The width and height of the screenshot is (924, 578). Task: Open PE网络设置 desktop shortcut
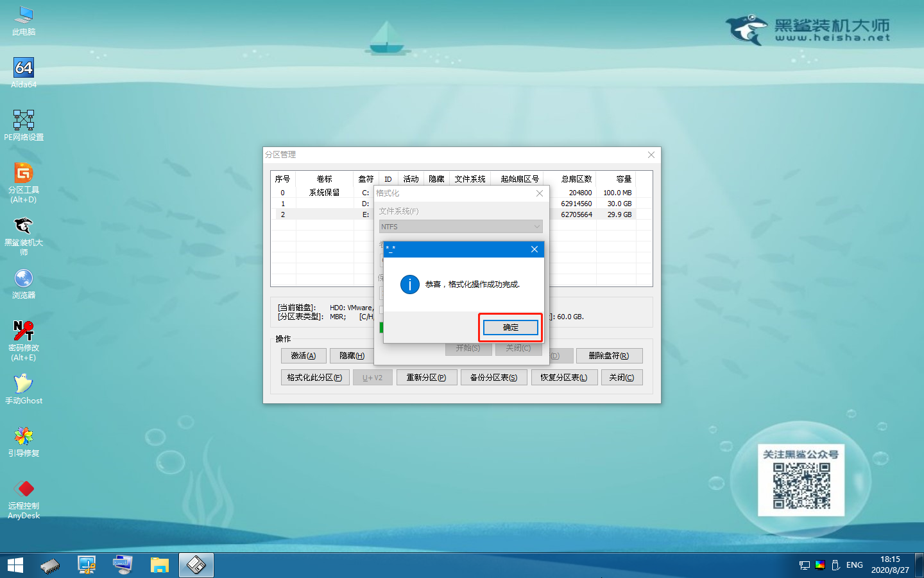tap(24, 125)
